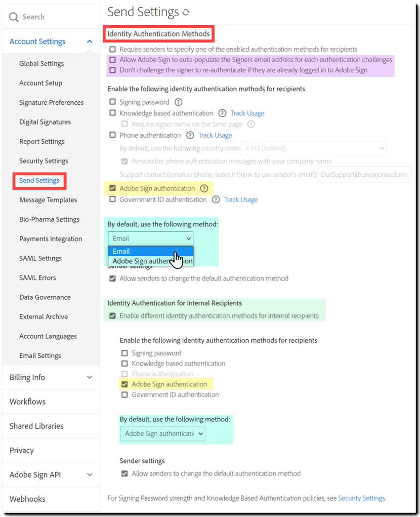Check internal recipients Government ID authentication

pos(124,394)
